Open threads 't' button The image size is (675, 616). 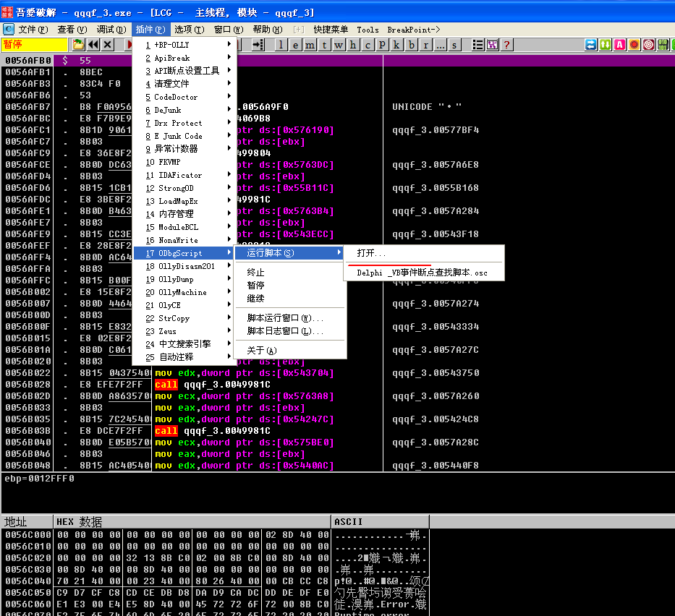click(x=324, y=45)
